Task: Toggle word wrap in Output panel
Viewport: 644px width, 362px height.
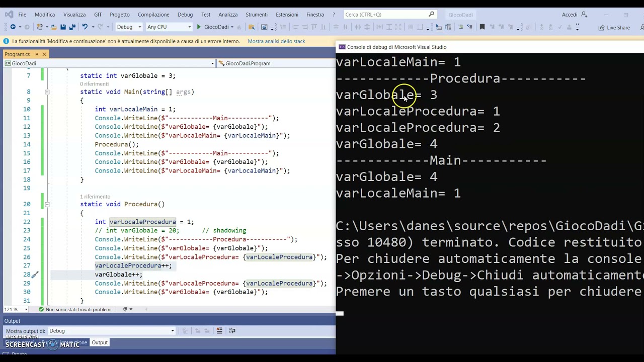Action: 232,330
